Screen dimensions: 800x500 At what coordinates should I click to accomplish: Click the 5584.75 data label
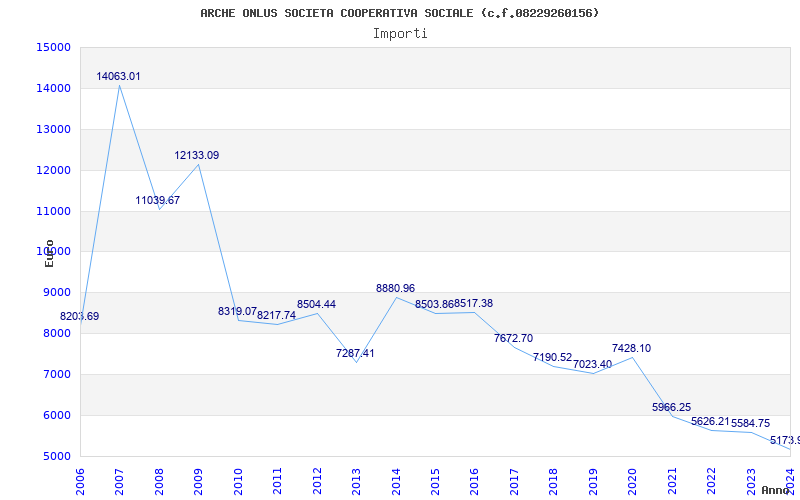coord(751,423)
